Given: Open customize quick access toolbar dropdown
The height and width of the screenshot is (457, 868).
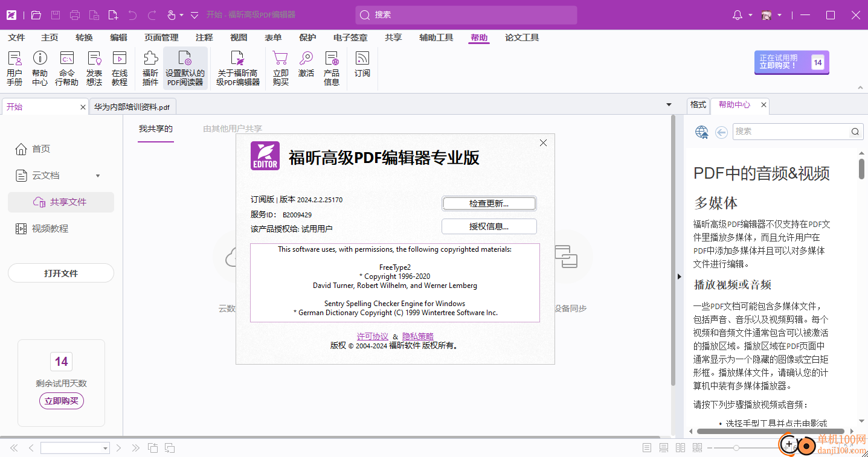Looking at the screenshot, I should tap(194, 15).
